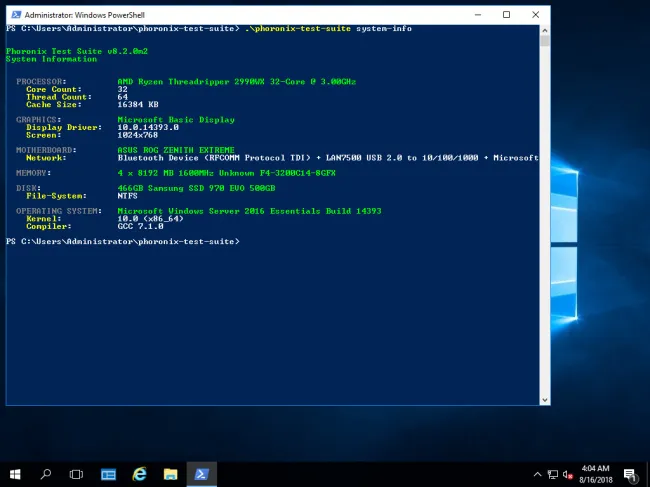Open the Windows Start menu
The height and width of the screenshot is (487, 650).
15,474
